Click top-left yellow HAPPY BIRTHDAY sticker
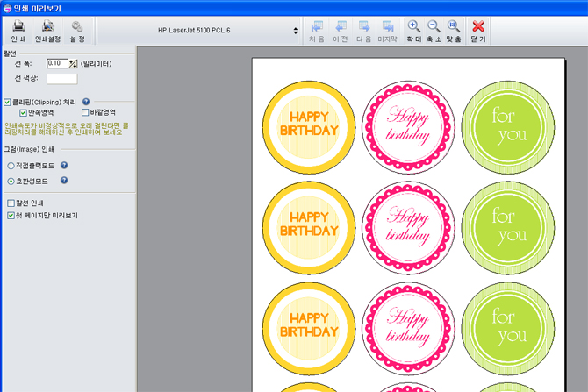The height and width of the screenshot is (392, 588). tap(309, 127)
